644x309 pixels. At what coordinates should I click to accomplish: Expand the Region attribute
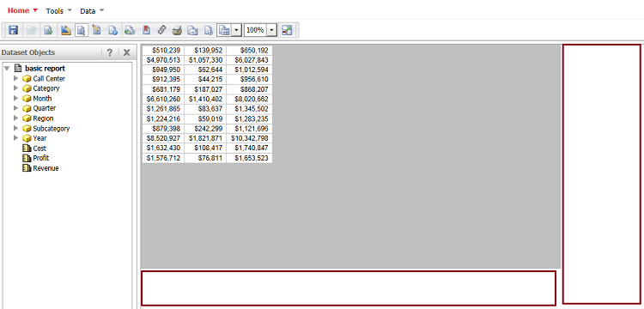16,118
